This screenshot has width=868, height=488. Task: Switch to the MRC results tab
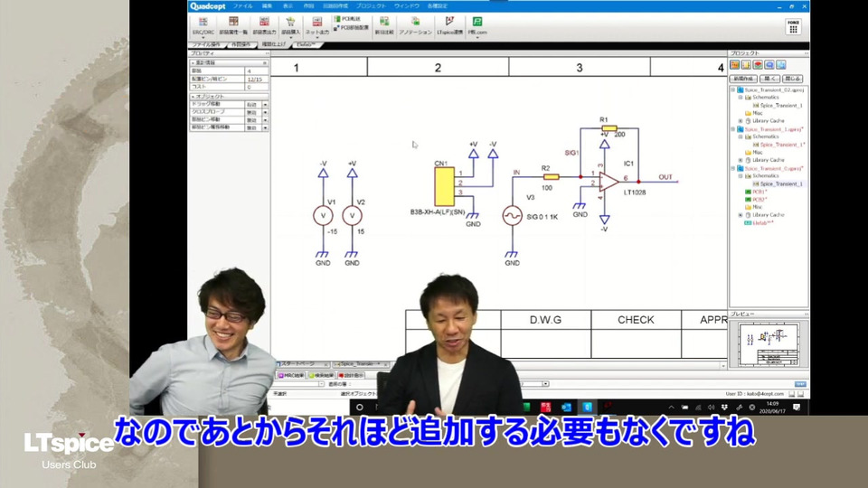(x=291, y=375)
